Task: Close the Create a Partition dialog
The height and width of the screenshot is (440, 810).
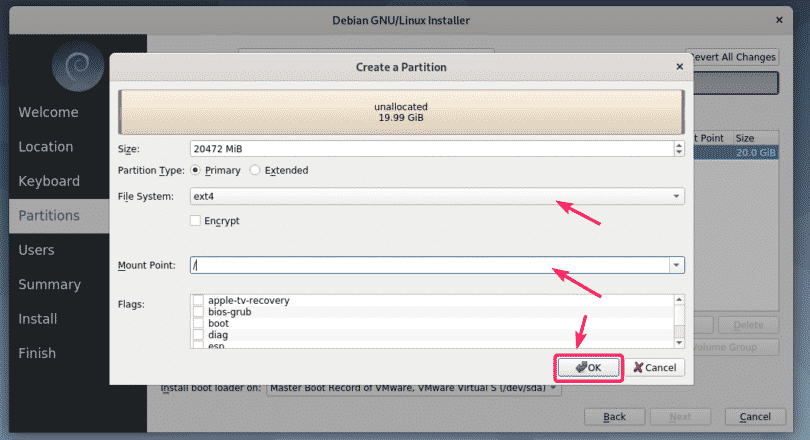Action: click(x=680, y=67)
